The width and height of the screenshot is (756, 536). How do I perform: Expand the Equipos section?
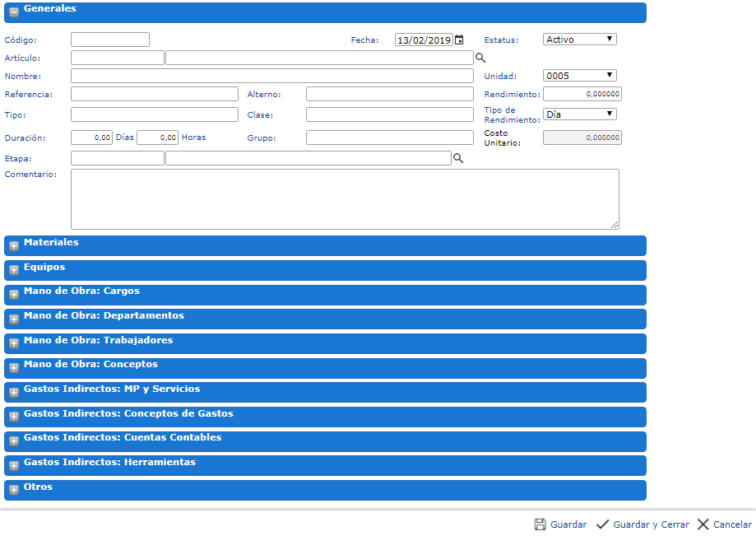click(x=44, y=268)
